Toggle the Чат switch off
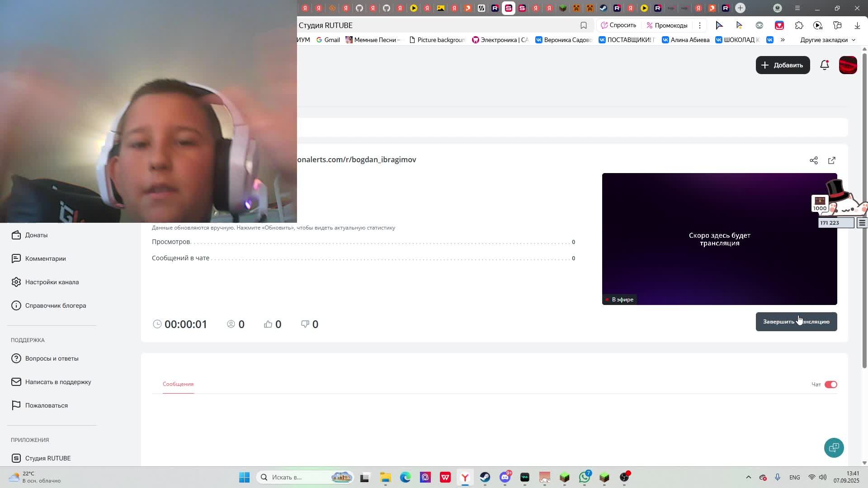Viewport: 868px width, 488px height. (x=830, y=385)
